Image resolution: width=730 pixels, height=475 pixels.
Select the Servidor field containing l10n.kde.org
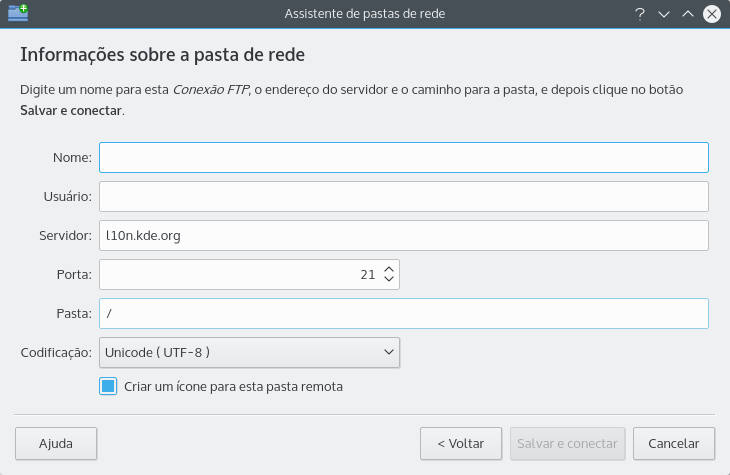click(403, 235)
